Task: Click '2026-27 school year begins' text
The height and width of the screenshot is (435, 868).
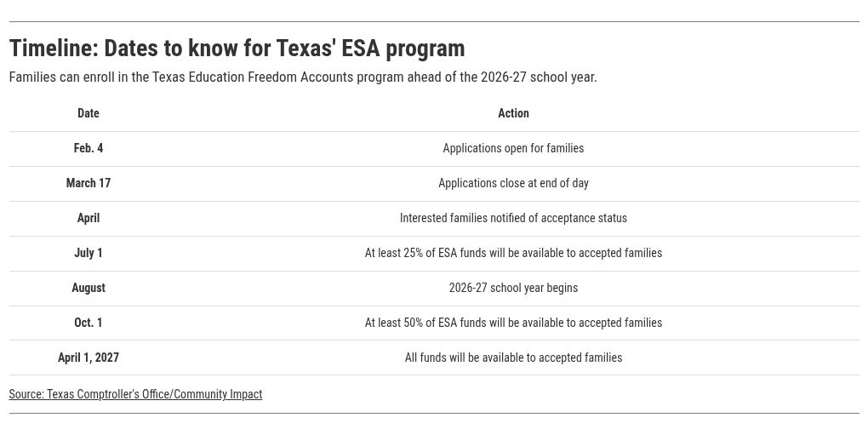Action: tap(513, 288)
